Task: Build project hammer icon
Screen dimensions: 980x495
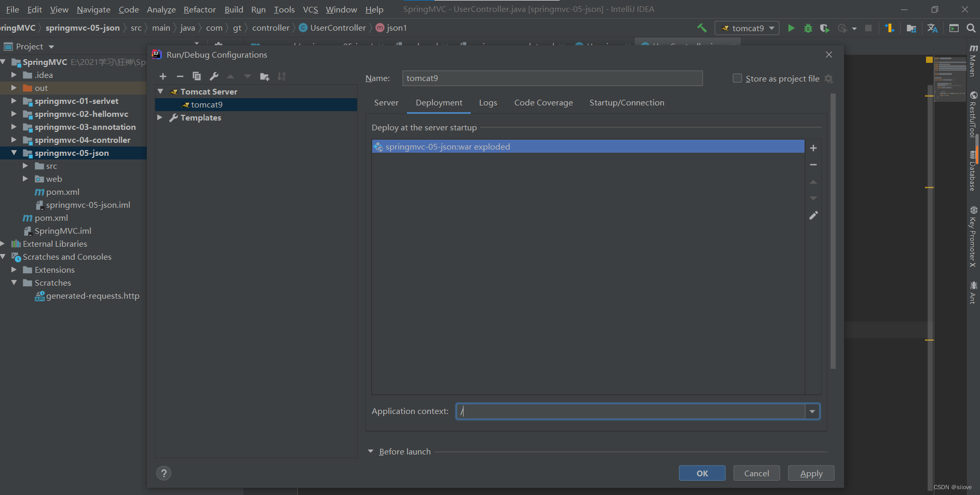Action: tap(702, 28)
